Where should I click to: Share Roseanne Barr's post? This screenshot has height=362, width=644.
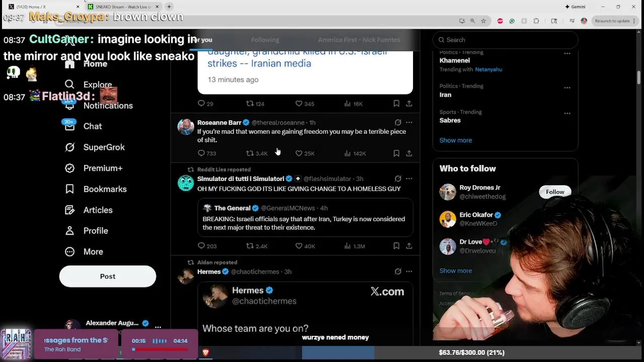coord(409,153)
